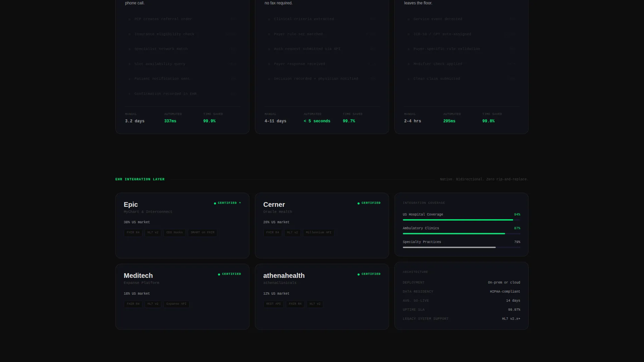This screenshot has width=644, height=362.
Task: Click the CERTIFIED badge on Cerner card
Action: click(369, 203)
